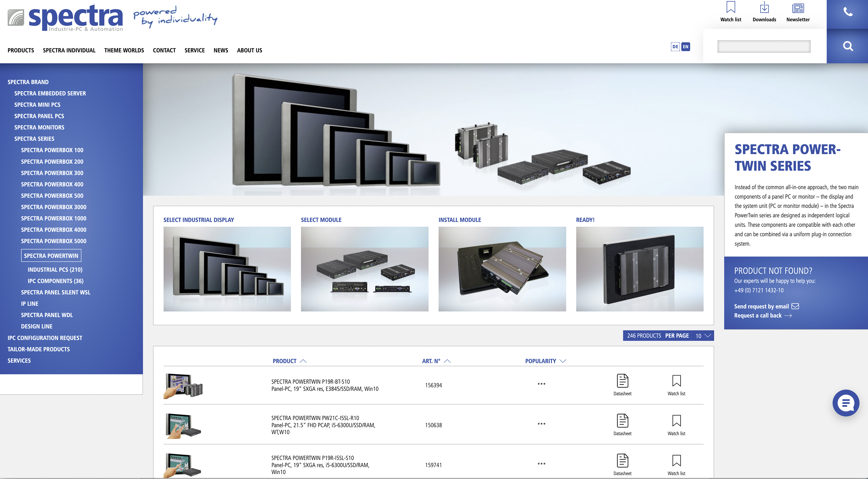
Task: Open SPECTRA INDIVIDUAL menu
Action: (x=69, y=50)
